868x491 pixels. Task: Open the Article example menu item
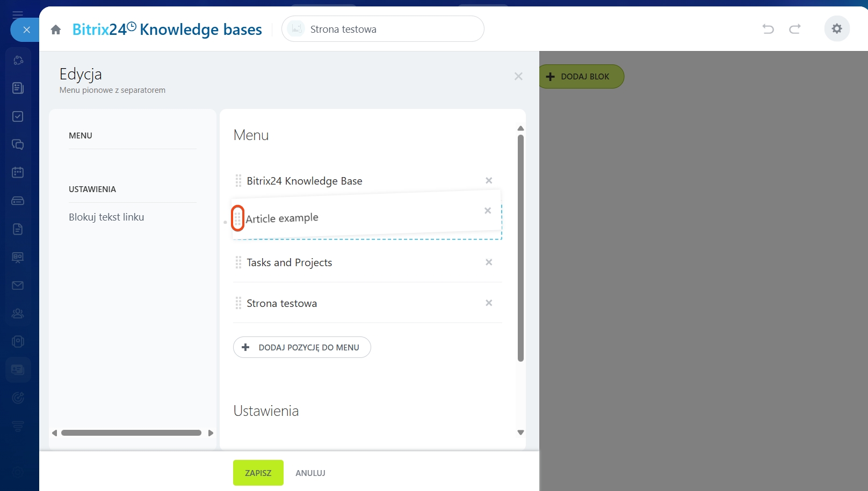coord(282,218)
